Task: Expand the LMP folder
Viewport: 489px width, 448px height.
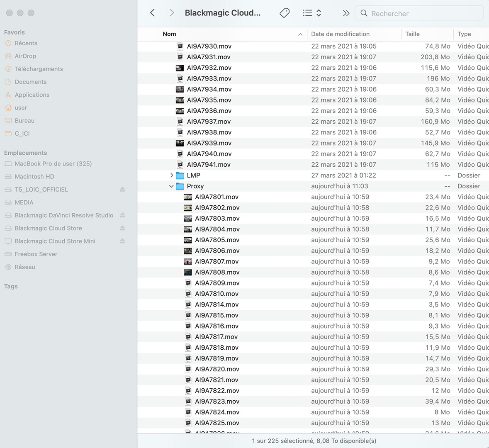Action: (172, 175)
